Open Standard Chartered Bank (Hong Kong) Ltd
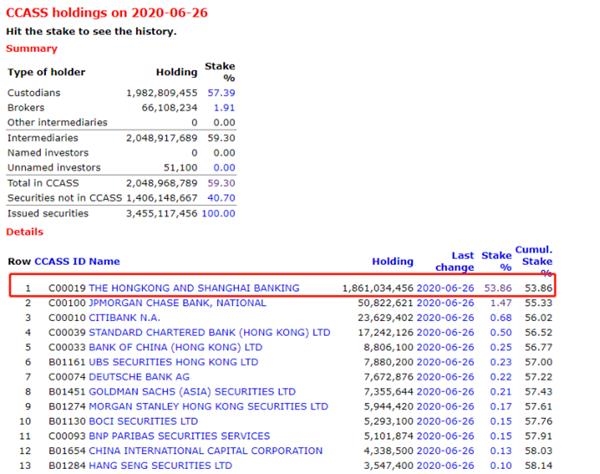 coord(209,332)
